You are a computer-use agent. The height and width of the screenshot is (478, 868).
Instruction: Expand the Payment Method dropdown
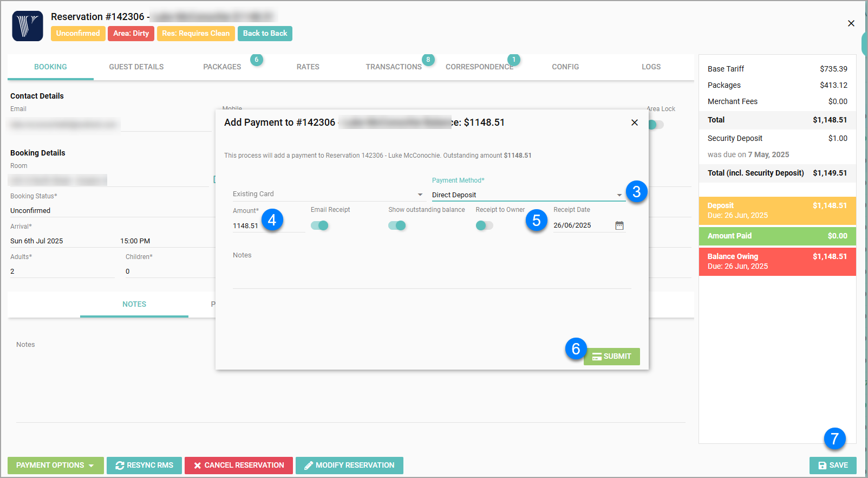(x=619, y=195)
